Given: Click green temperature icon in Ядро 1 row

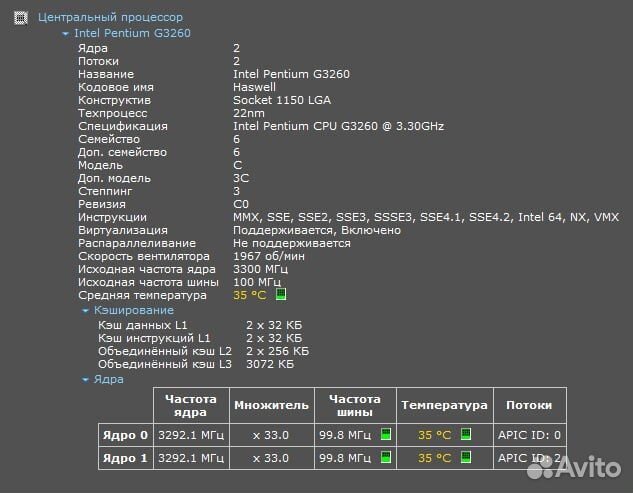Looking at the screenshot, I should point(466,457).
